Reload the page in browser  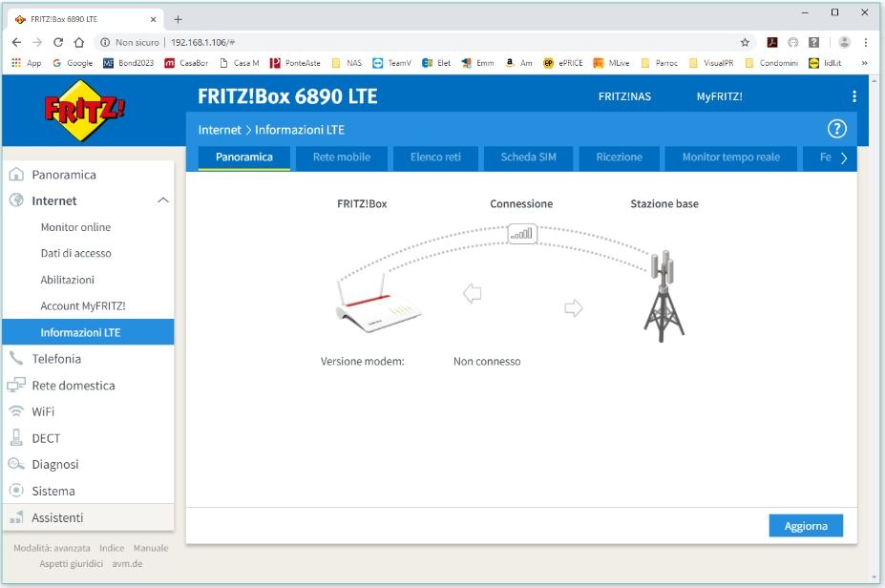pyautogui.click(x=58, y=42)
